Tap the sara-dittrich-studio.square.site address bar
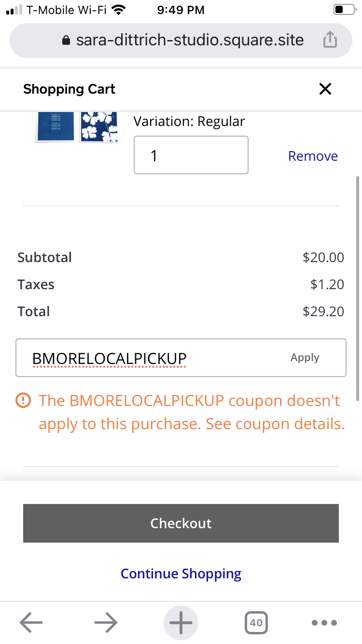 tap(190, 41)
